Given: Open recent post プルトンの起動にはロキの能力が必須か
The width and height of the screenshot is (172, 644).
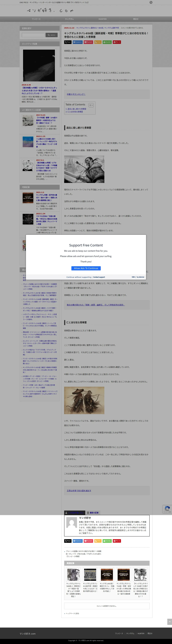Looking at the screenshot, I should 40,287.
